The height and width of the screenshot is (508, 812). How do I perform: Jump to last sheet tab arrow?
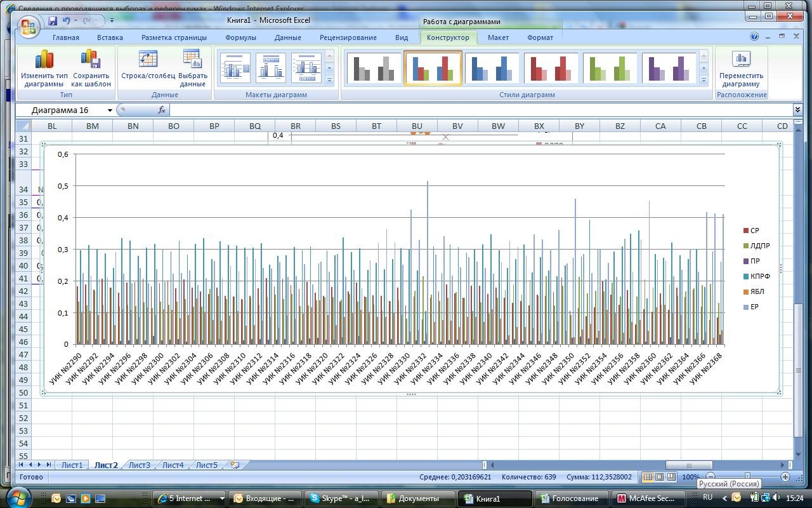pyautogui.click(x=48, y=465)
